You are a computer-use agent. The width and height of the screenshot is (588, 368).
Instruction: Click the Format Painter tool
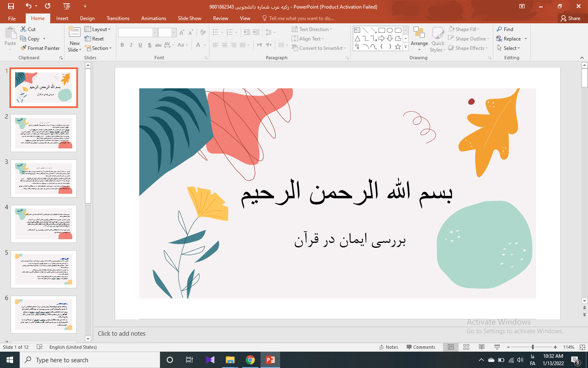(x=40, y=48)
